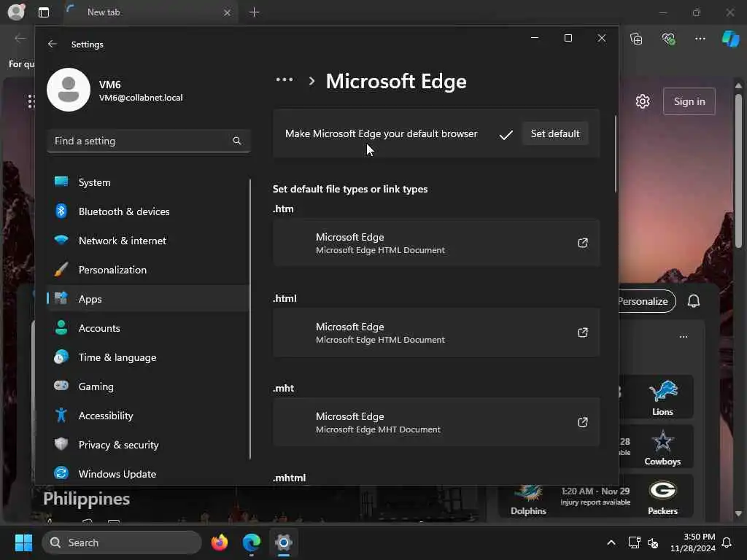Click Settings content pane scrollbar
Image resolution: width=747 pixels, height=560 pixels.
(x=615, y=153)
